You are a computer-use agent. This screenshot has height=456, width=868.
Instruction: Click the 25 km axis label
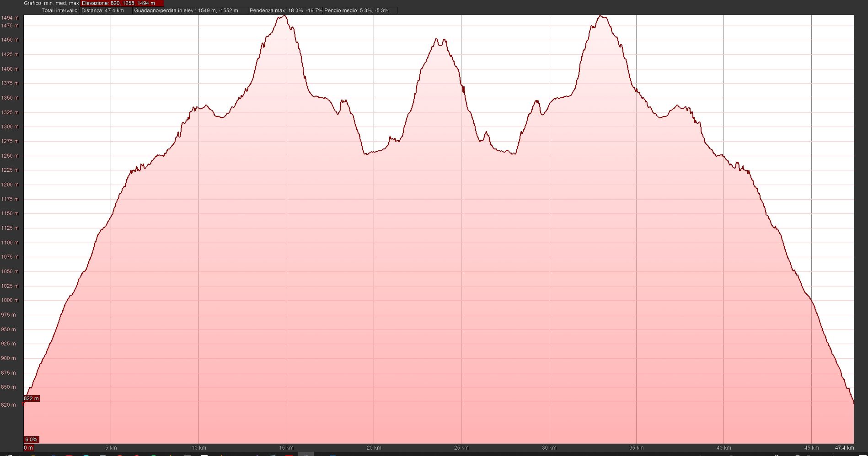click(461, 448)
